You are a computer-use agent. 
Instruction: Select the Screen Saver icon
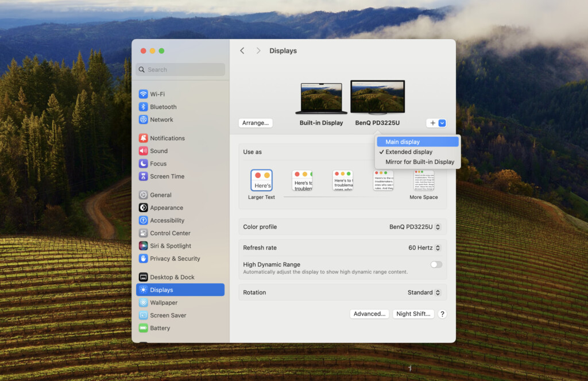[x=143, y=315]
